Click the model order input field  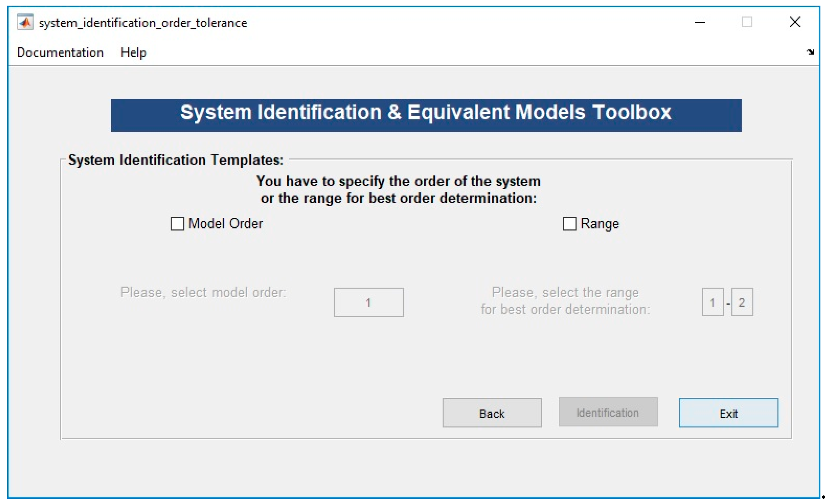coord(369,302)
